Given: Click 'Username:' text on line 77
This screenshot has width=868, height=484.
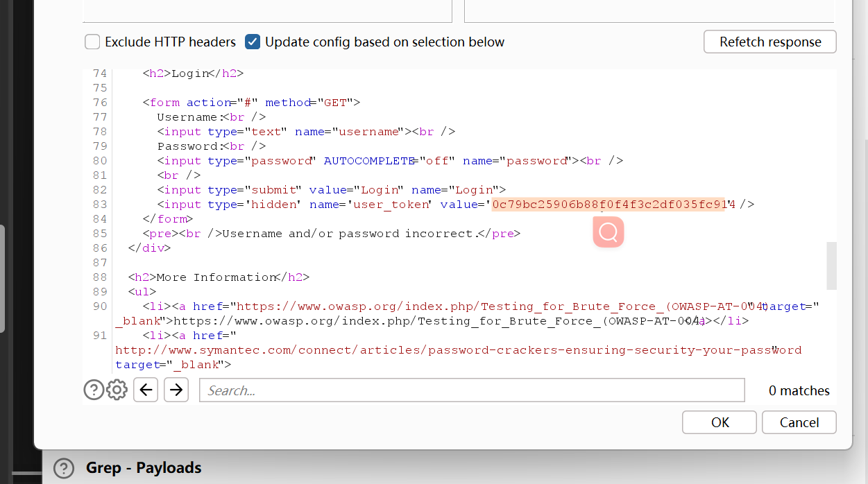Looking at the screenshot, I should click(x=189, y=117).
